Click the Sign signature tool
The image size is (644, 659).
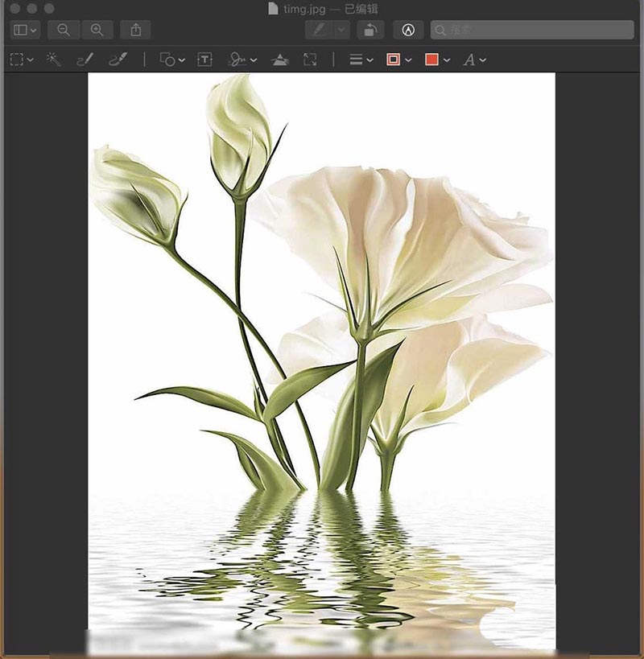[237, 60]
